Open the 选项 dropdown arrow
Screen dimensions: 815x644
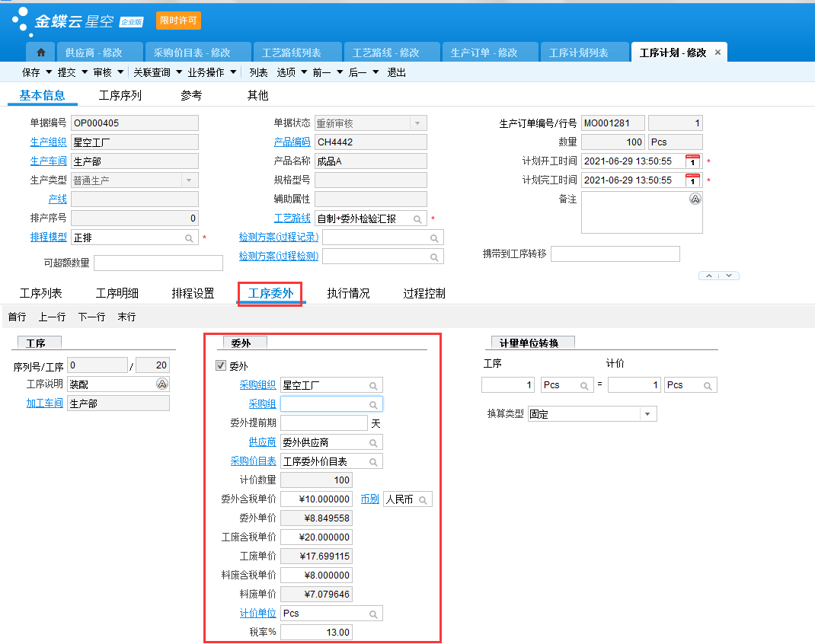(x=304, y=72)
